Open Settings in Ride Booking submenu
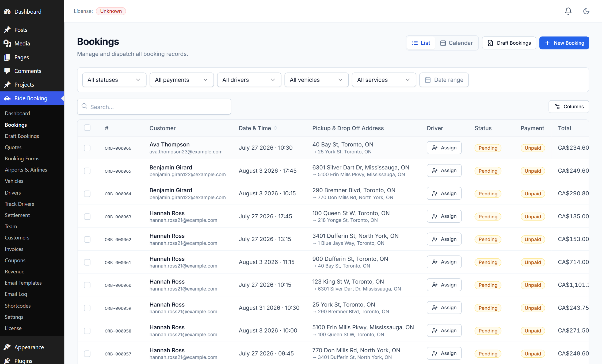This screenshot has width=602, height=364. coord(14,317)
